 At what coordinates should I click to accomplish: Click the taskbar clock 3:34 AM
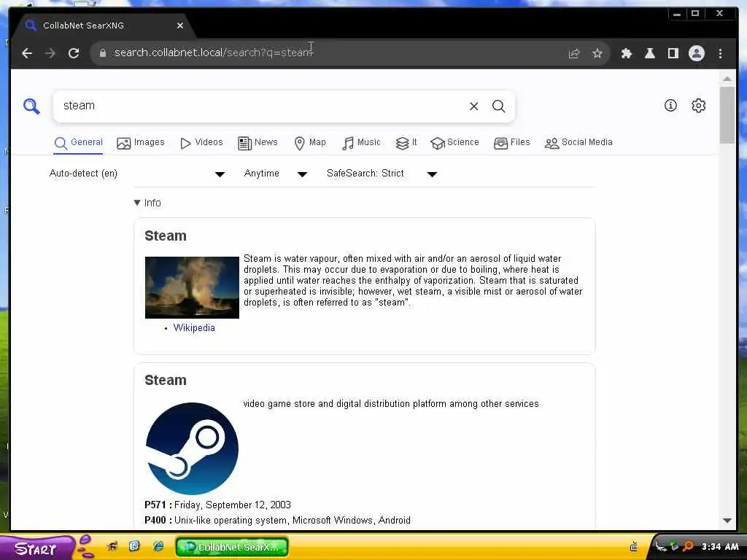(720, 547)
